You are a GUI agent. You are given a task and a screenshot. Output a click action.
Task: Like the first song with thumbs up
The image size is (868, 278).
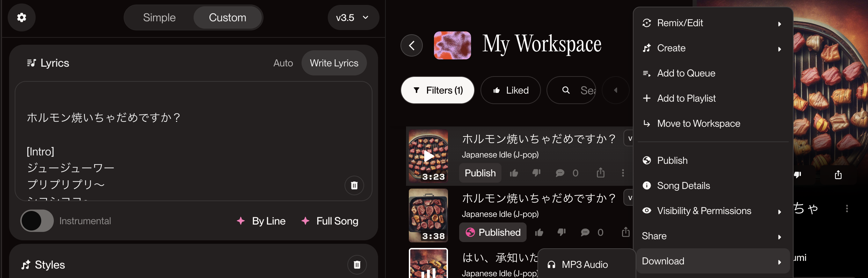pyautogui.click(x=514, y=173)
